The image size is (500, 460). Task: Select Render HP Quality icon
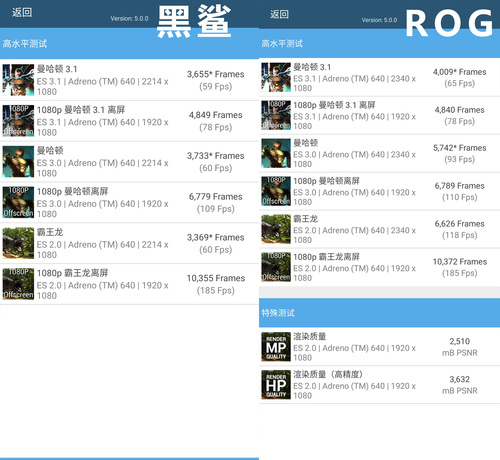coord(276,385)
